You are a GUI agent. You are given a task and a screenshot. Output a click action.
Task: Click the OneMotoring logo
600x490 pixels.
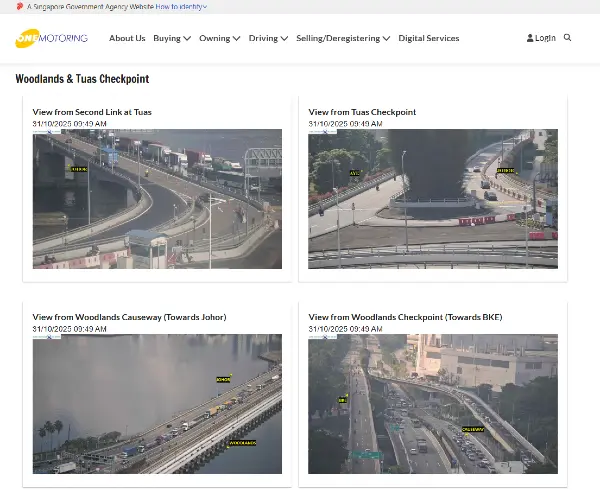click(x=52, y=38)
